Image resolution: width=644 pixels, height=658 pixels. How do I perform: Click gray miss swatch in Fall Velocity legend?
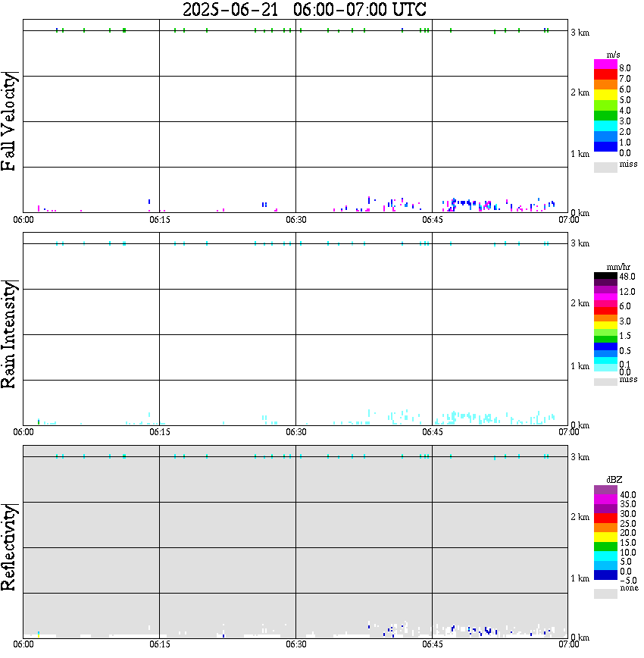click(605, 167)
